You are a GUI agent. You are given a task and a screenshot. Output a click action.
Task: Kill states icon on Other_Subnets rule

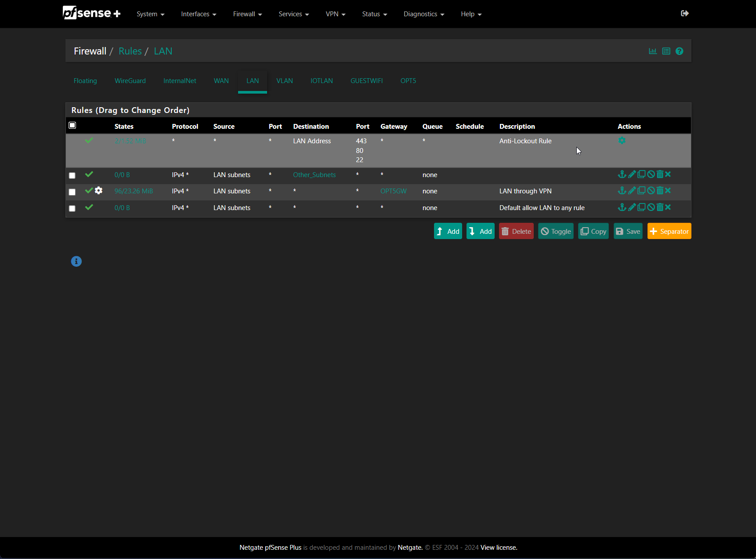668,174
